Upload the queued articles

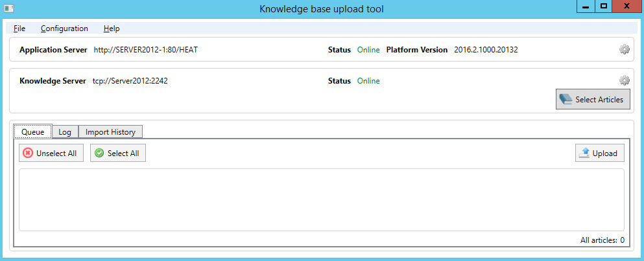point(600,153)
